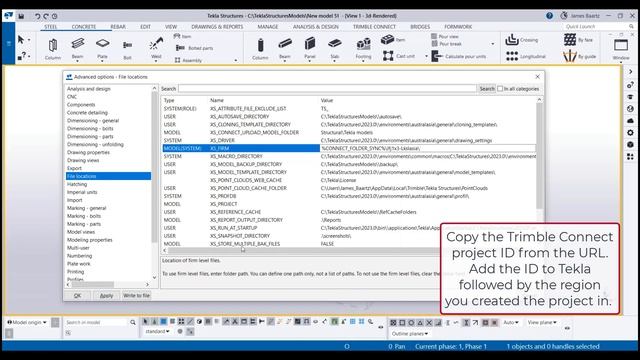Click the Search button in dialog
Image resolution: width=640 pixels, height=360 pixels.
487,89
